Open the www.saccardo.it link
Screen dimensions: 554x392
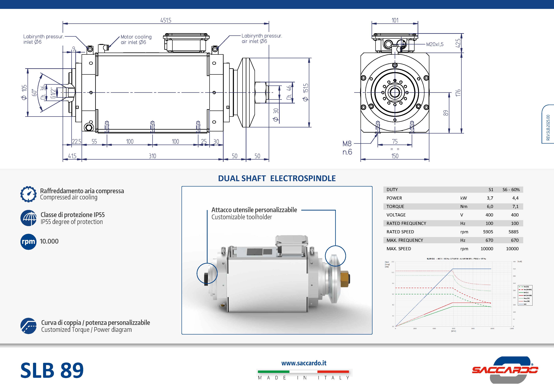(x=304, y=363)
